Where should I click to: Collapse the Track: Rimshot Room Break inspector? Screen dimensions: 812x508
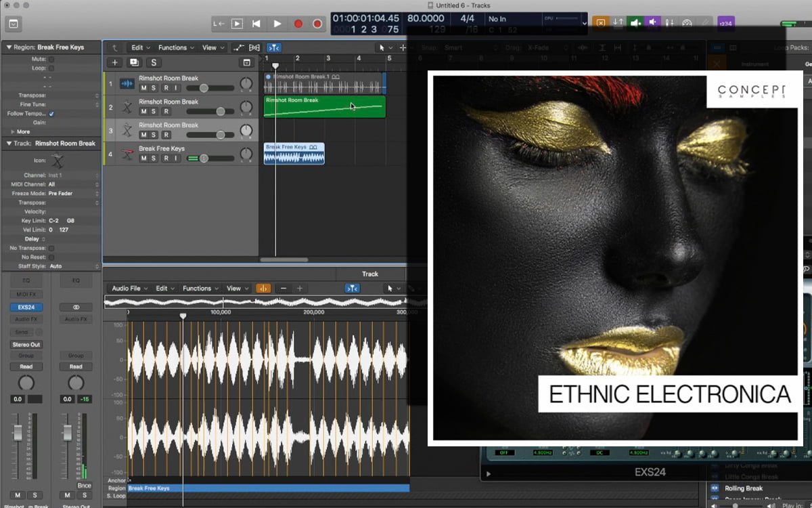tap(9, 144)
